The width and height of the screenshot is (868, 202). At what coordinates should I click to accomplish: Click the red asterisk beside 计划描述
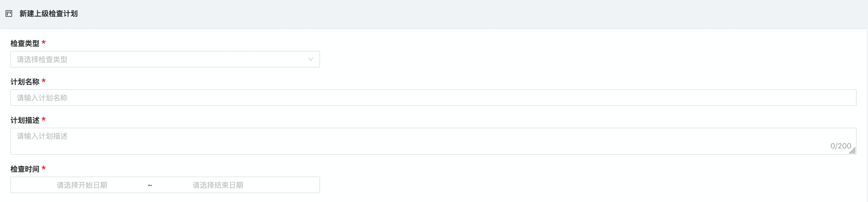pos(43,119)
